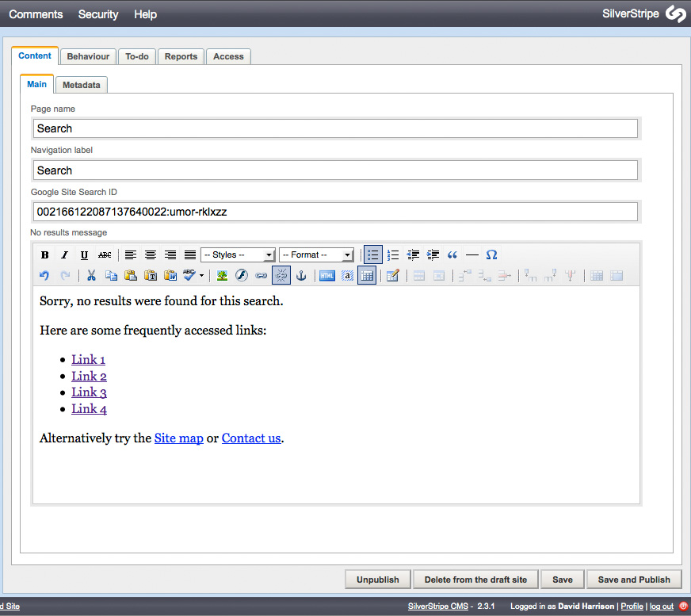Open the special character (omega) picker
The width and height of the screenshot is (691, 616).
[492, 254]
